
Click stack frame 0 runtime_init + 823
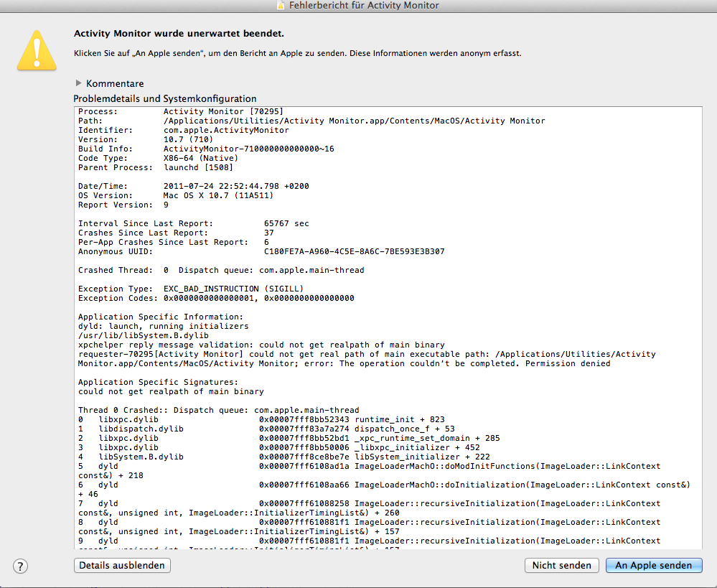(261, 419)
